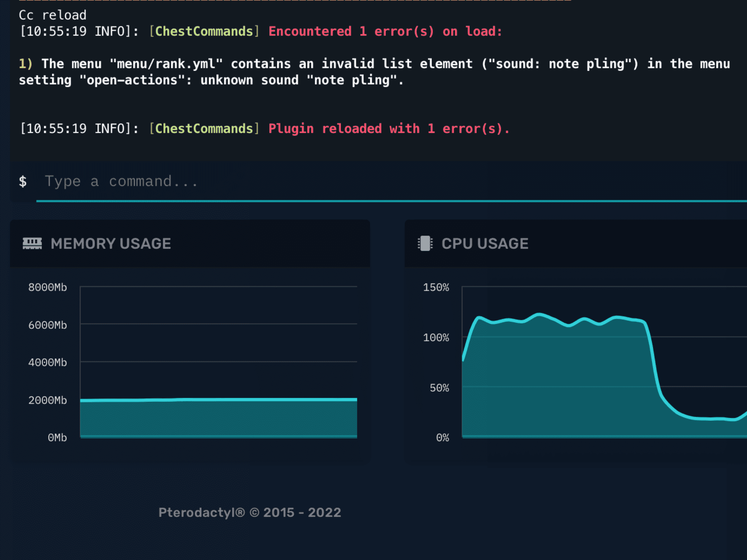Viewport: 747px width, 560px height.
Task: Click the MEMORY USAGE panel heading
Action: click(111, 244)
